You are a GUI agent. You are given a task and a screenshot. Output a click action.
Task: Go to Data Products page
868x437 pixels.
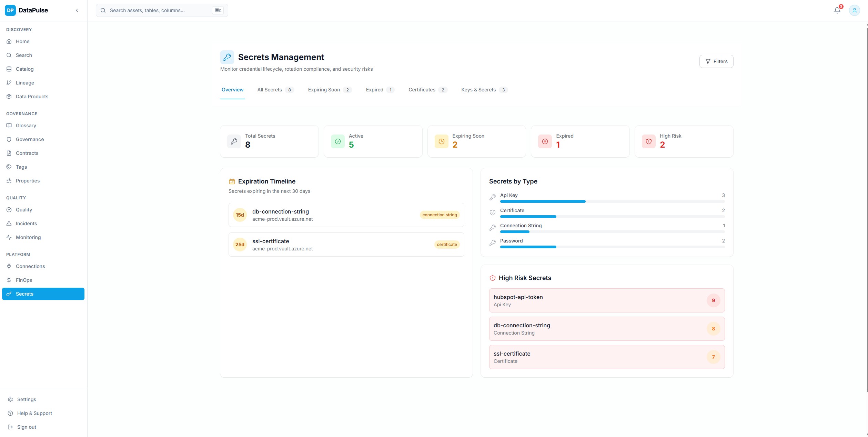click(x=32, y=97)
